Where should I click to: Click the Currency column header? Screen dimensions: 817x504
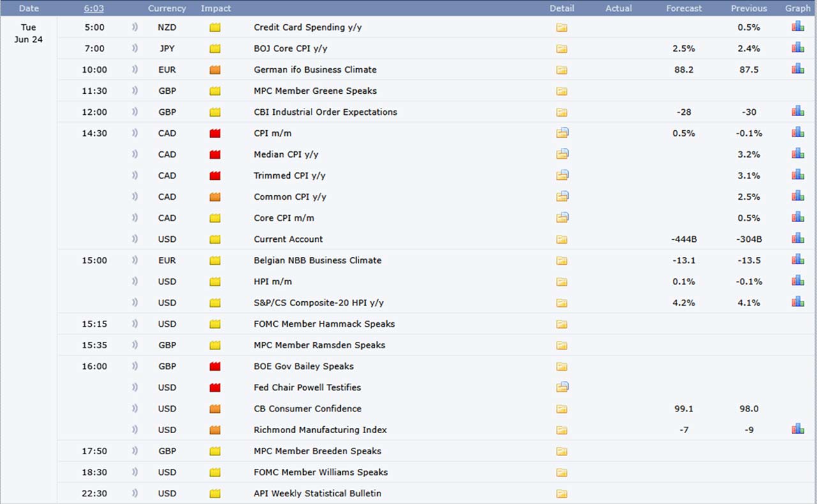click(167, 8)
